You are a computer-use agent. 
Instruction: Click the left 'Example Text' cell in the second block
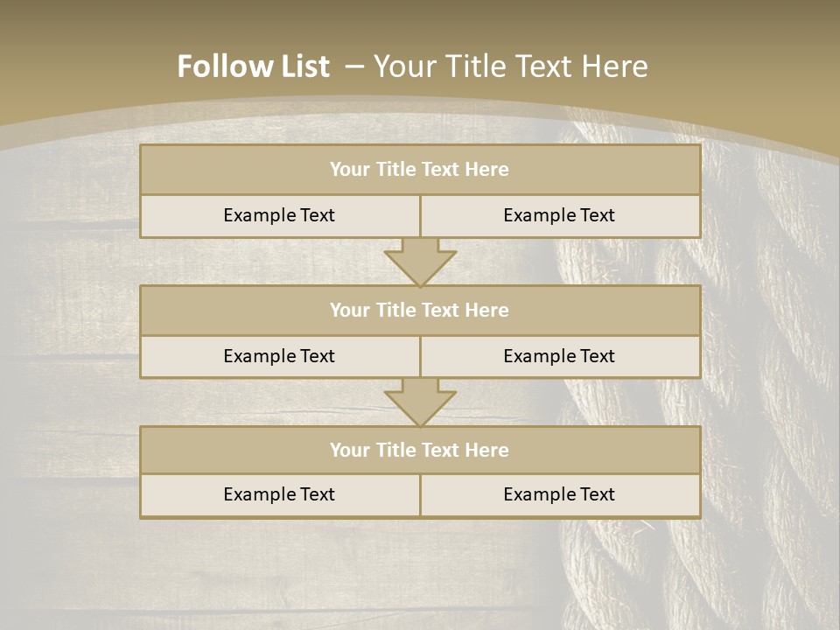click(x=279, y=356)
